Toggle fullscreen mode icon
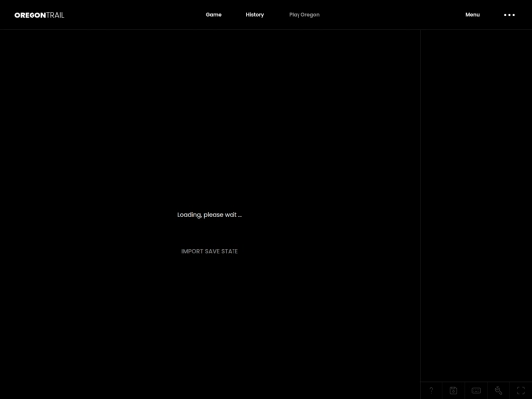The height and width of the screenshot is (399, 532). (521, 390)
